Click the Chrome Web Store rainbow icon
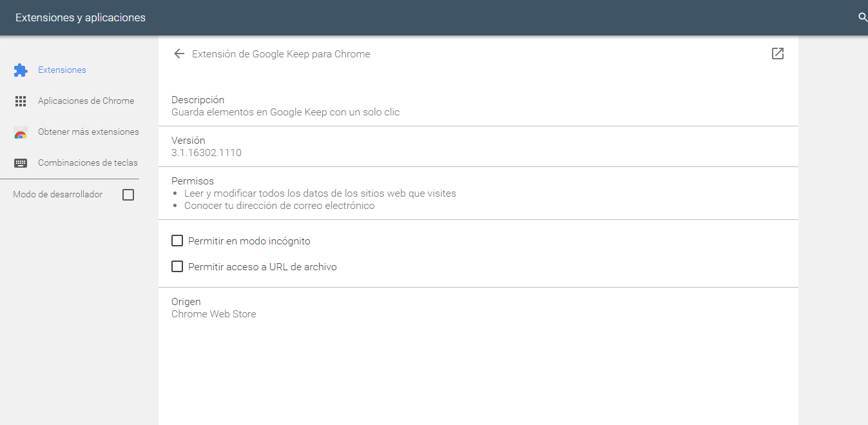This screenshot has width=868, height=425. [x=21, y=133]
